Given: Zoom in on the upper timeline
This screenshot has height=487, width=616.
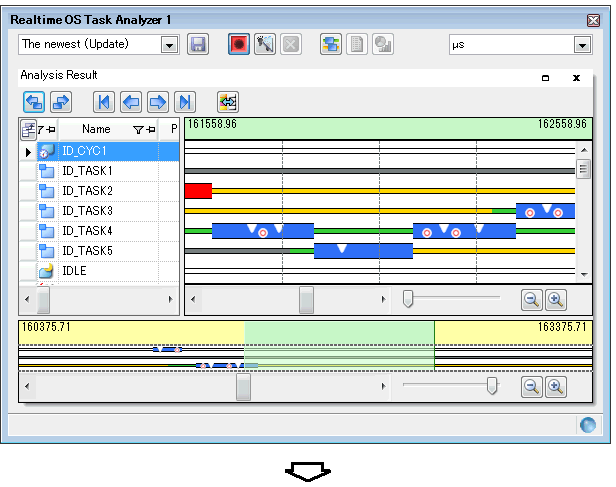Looking at the screenshot, I should pos(556,299).
